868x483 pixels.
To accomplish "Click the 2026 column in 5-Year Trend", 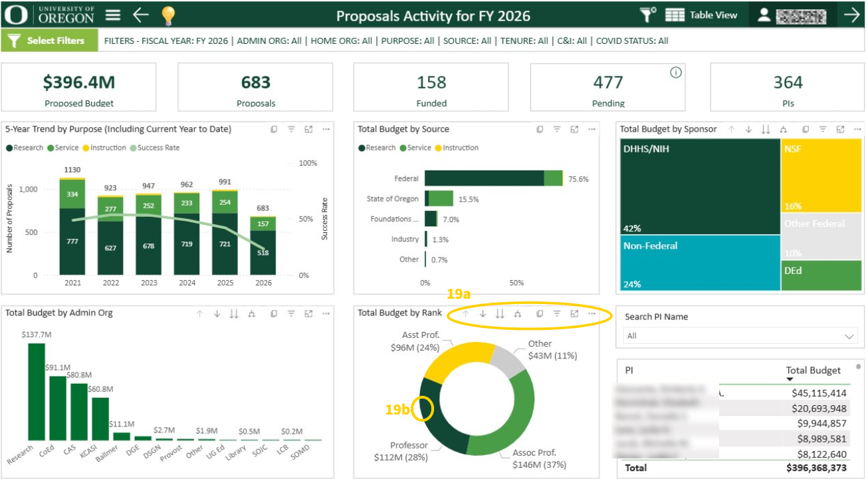I will click(263, 245).
